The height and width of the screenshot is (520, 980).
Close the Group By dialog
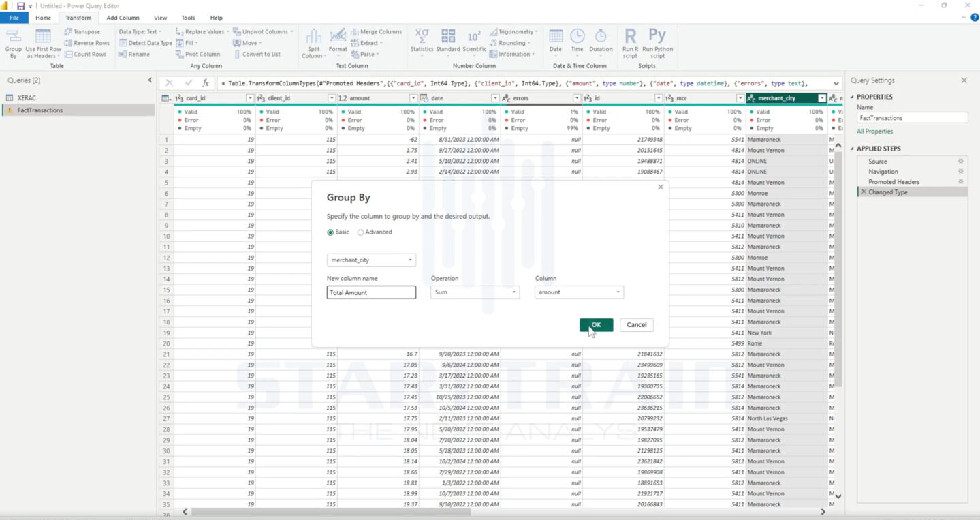[x=660, y=187]
